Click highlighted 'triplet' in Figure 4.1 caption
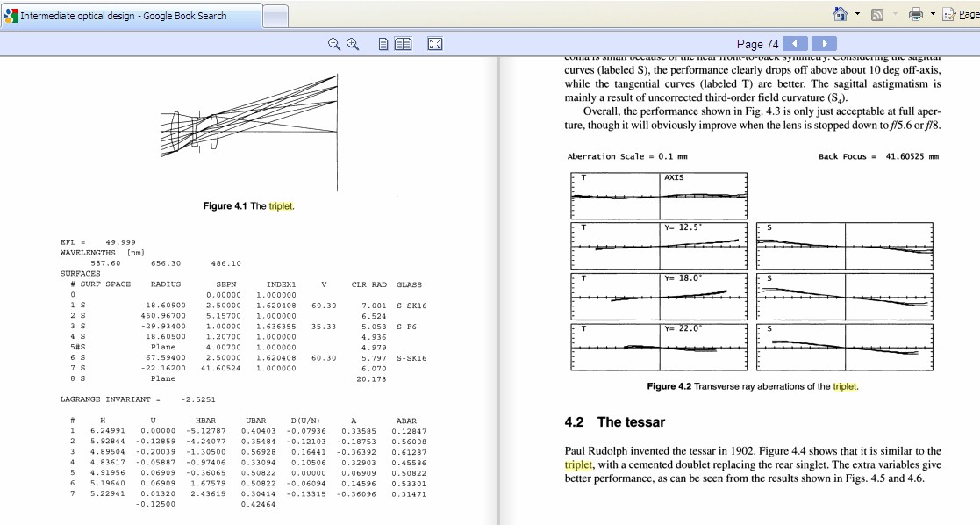Screen dimensions: 980x525 click(x=281, y=206)
